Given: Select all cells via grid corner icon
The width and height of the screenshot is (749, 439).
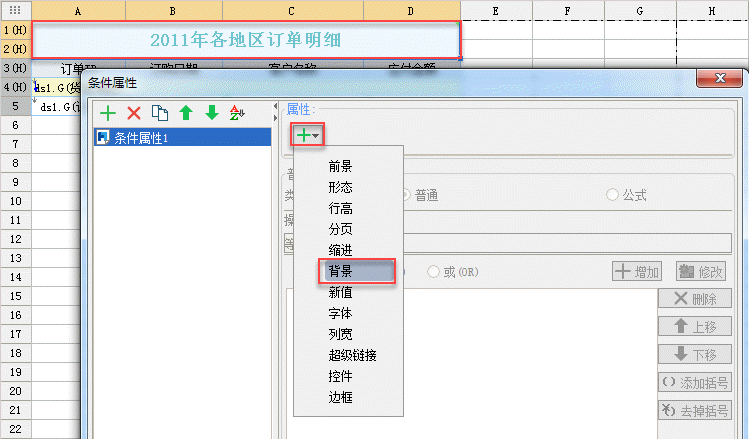Looking at the screenshot, I should click(15, 10).
